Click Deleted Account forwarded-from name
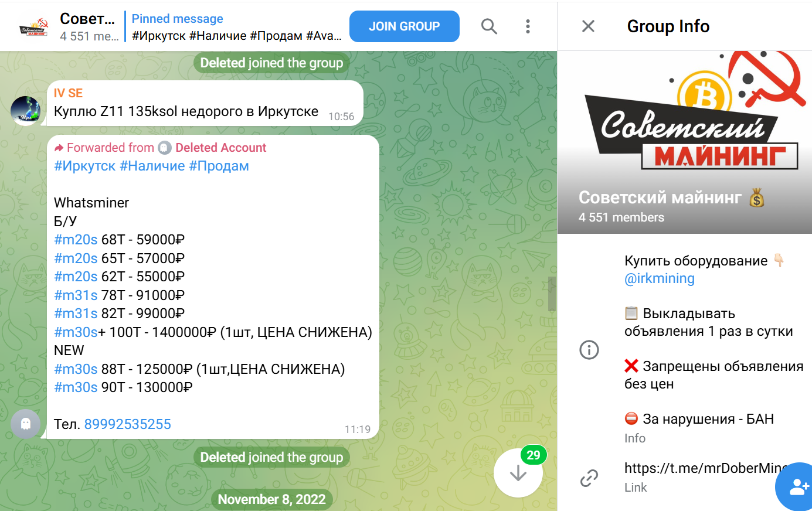Viewport: 812px width, 511px height. pyautogui.click(x=221, y=148)
